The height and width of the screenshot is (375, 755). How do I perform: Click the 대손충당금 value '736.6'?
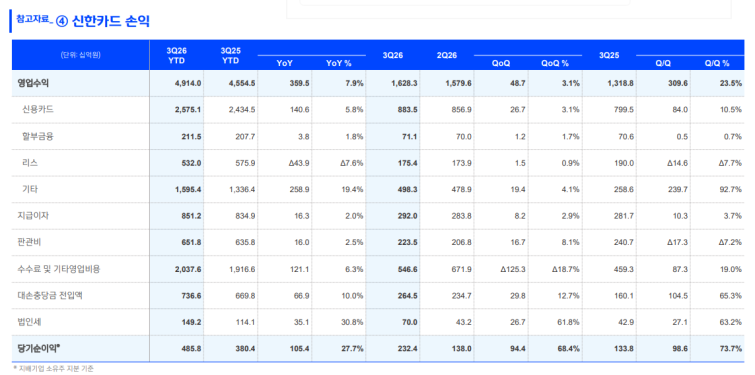[x=192, y=296]
